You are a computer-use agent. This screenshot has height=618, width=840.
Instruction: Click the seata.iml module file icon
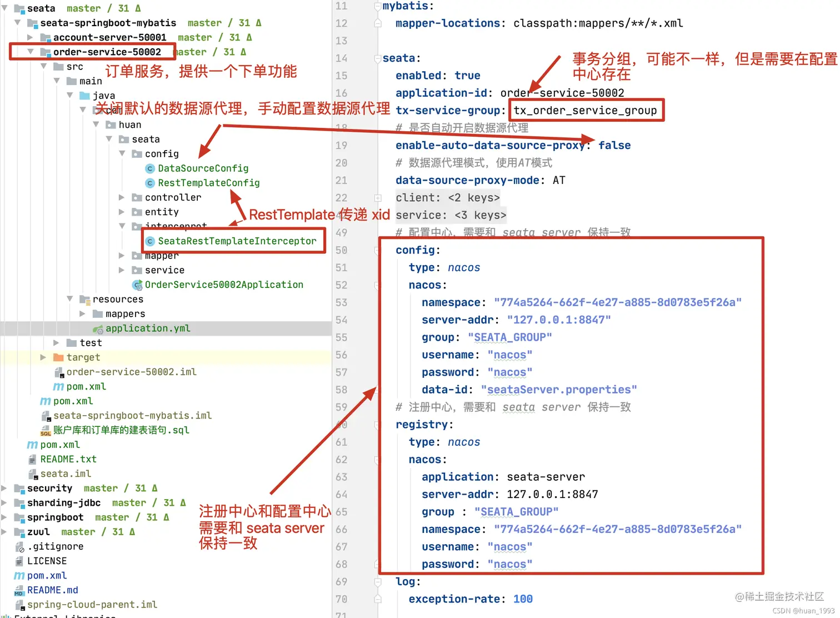point(33,474)
